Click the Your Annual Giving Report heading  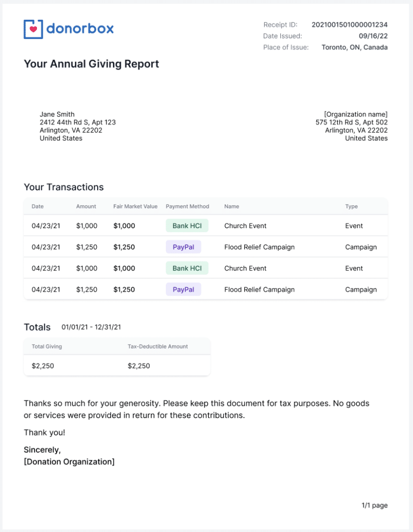(x=92, y=64)
